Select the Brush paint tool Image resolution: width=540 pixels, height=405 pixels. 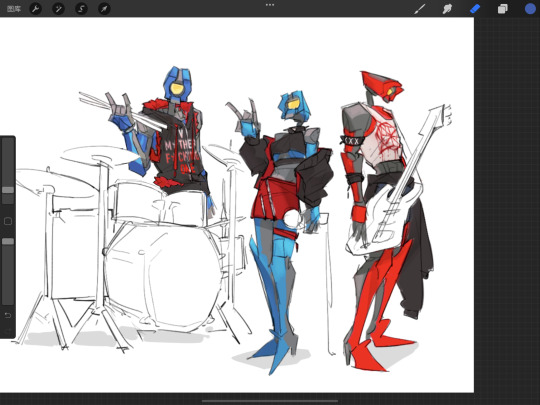[419, 9]
